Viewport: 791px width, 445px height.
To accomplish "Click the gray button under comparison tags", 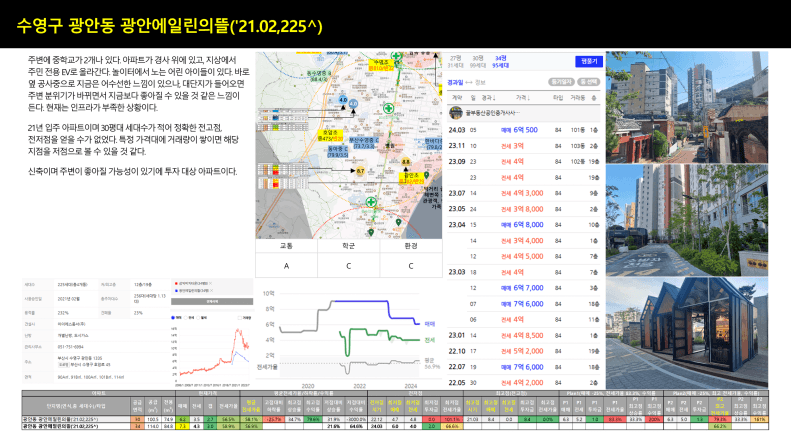I will coord(212,301).
